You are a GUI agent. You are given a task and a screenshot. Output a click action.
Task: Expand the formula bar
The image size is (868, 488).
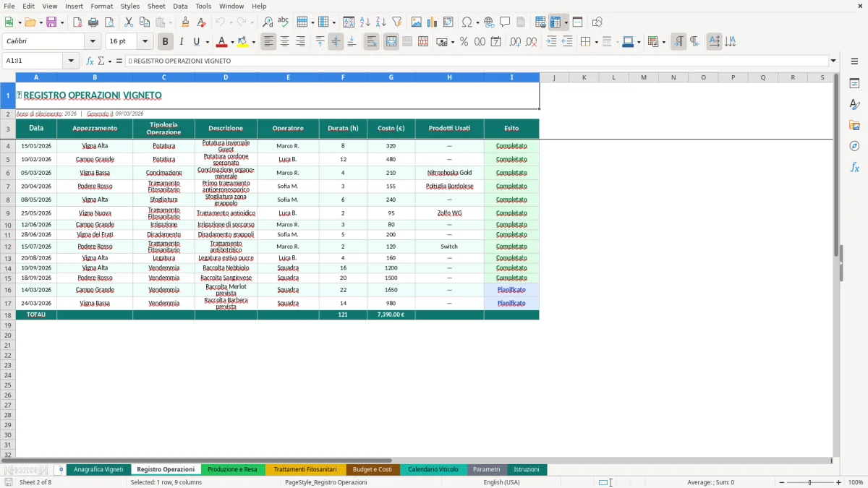(833, 61)
